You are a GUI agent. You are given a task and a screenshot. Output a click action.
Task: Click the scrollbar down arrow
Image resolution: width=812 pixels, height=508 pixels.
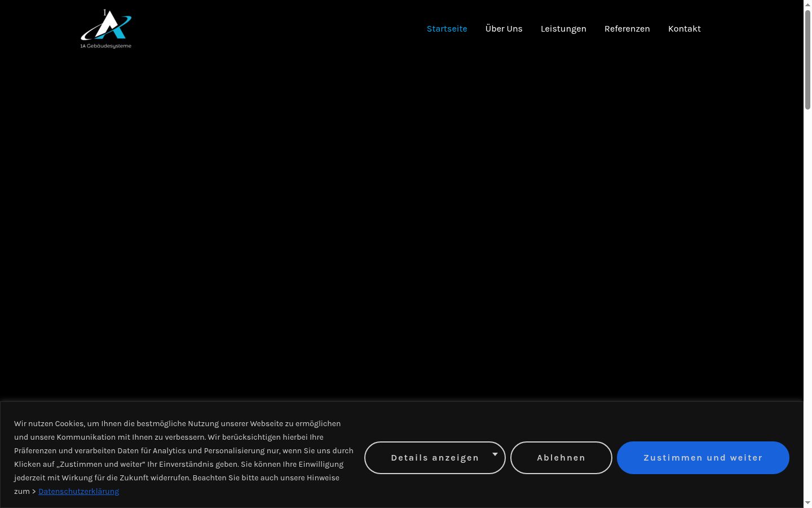[x=807, y=502]
